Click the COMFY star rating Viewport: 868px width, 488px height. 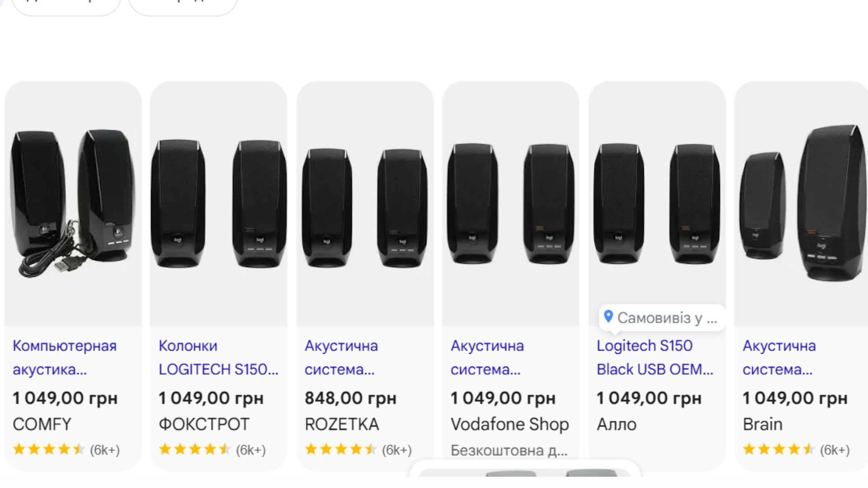pos(49,450)
